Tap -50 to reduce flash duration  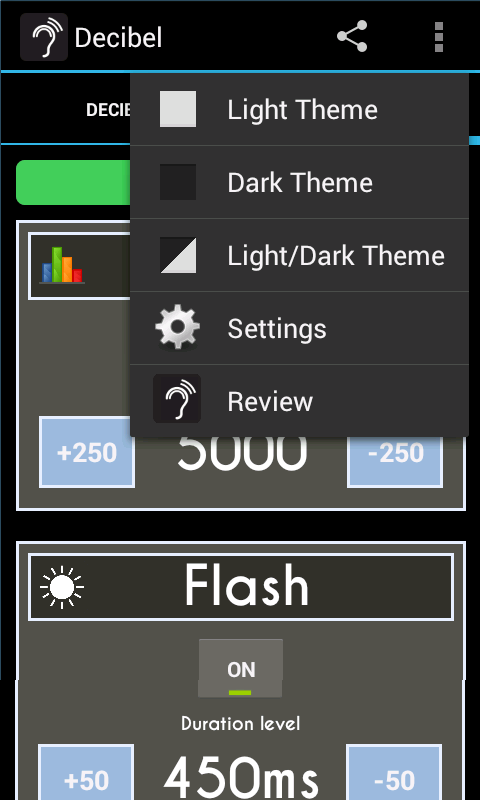394,772
